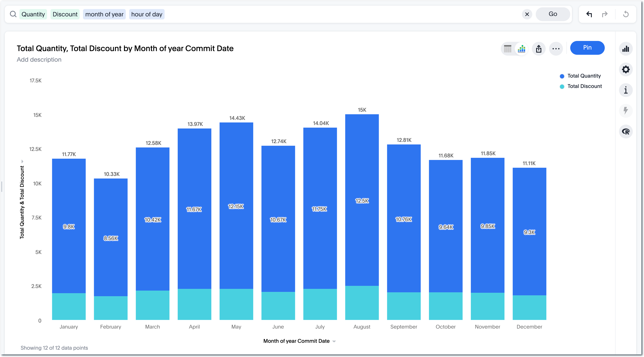The width and height of the screenshot is (644, 357).
Task: Toggle Total Discount legend visibility
Action: click(x=580, y=86)
